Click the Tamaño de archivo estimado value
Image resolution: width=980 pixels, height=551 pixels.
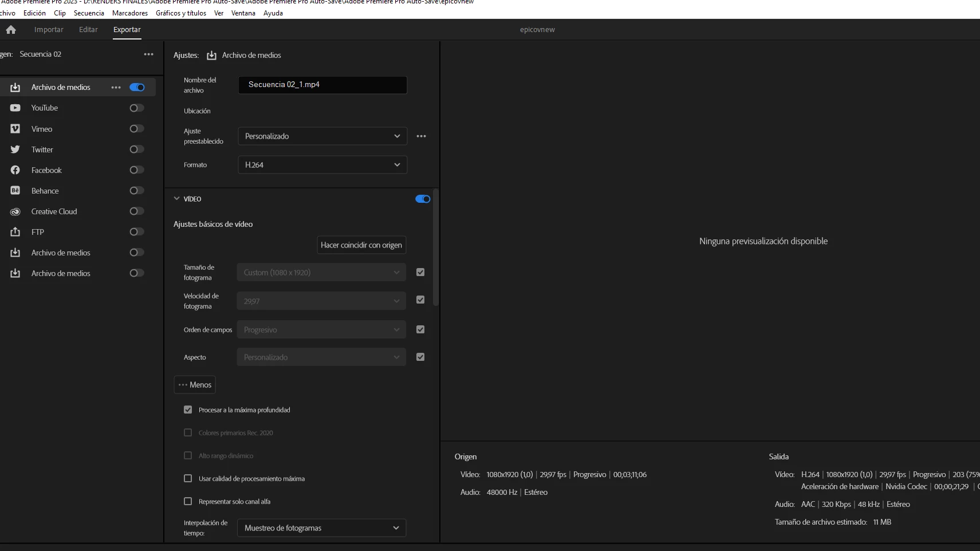pyautogui.click(x=882, y=522)
